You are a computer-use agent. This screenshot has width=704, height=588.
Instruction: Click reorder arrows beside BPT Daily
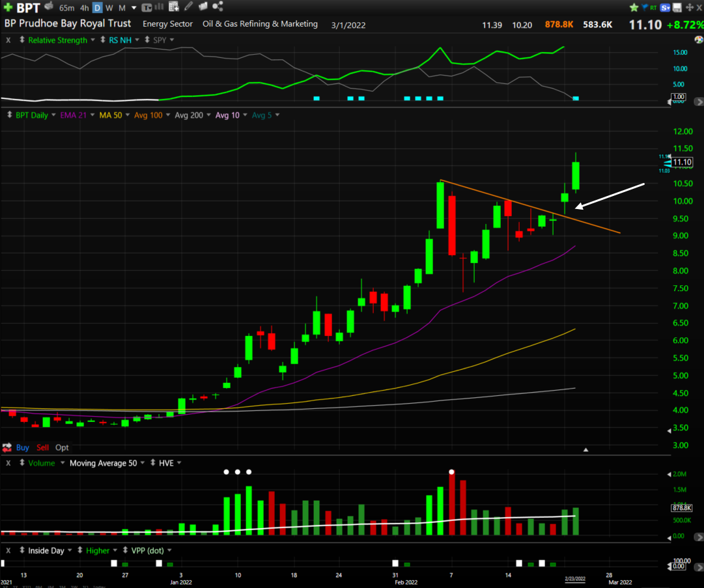(x=9, y=115)
